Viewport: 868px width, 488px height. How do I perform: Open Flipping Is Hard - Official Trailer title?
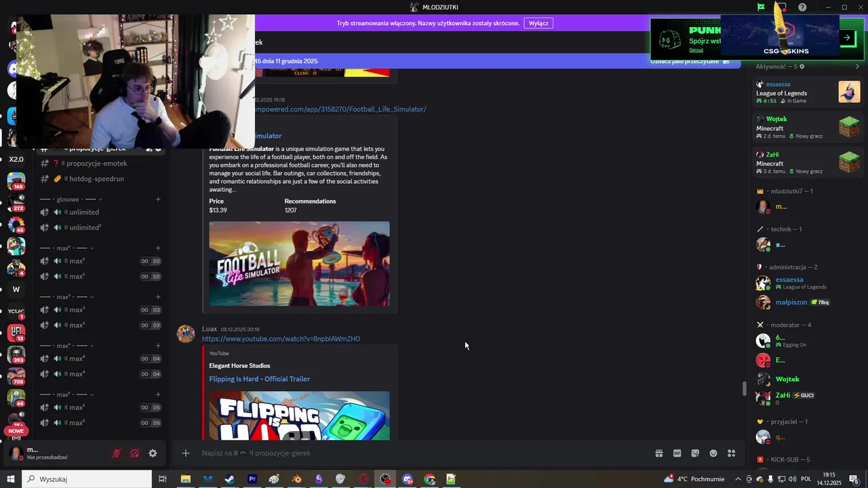(x=260, y=379)
